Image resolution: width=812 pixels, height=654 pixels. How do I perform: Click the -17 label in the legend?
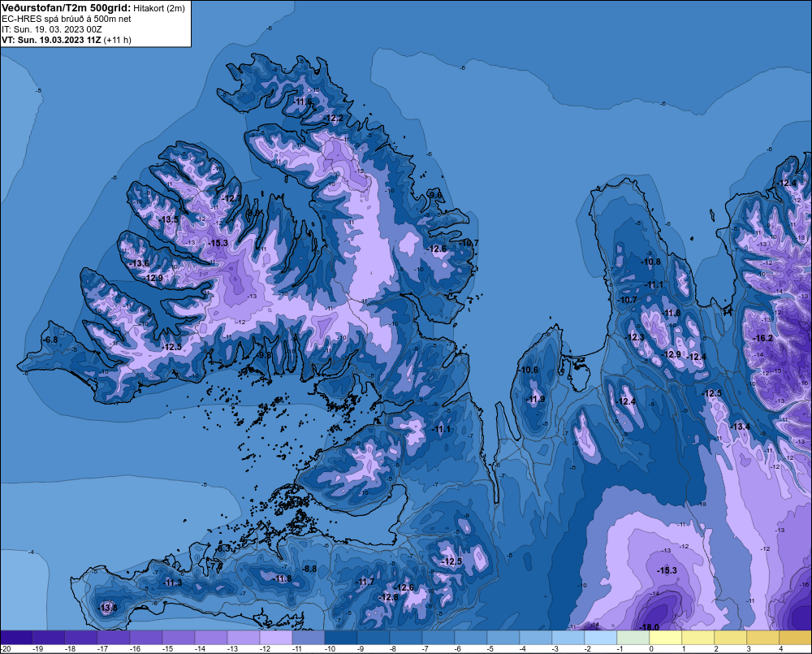tap(102, 649)
